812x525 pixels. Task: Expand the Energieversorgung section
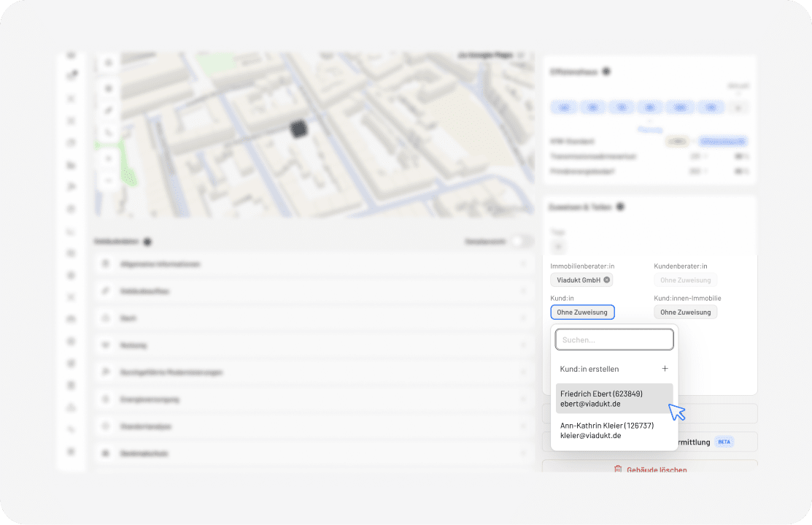click(314, 399)
